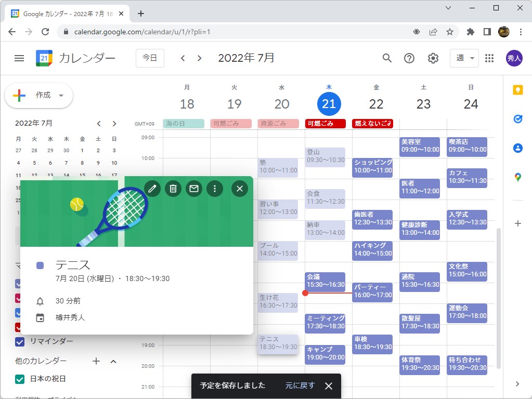This screenshot has height=399, width=532.
Task: Email guests of the テニス event
Action: point(193,189)
